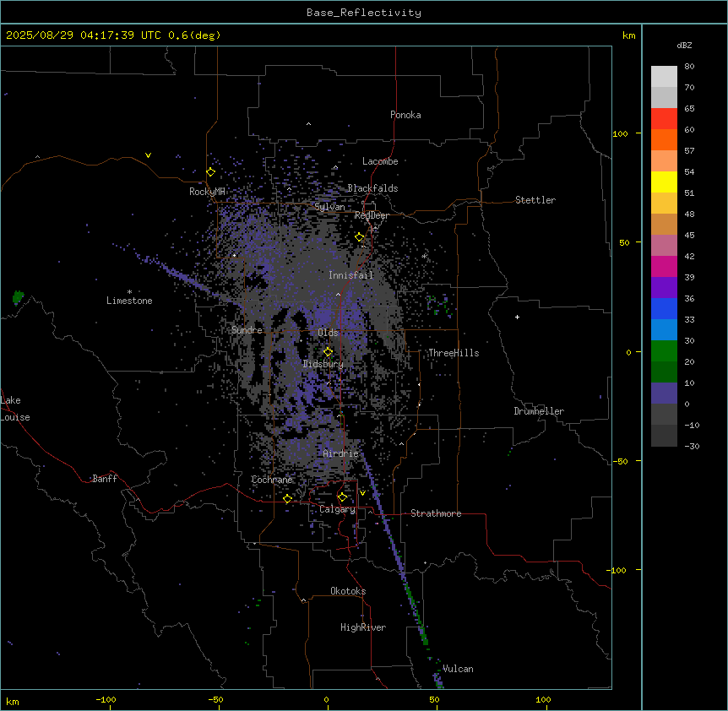Select the yellow diamond marker under Cochrane
The image size is (728, 711).
(287, 499)
